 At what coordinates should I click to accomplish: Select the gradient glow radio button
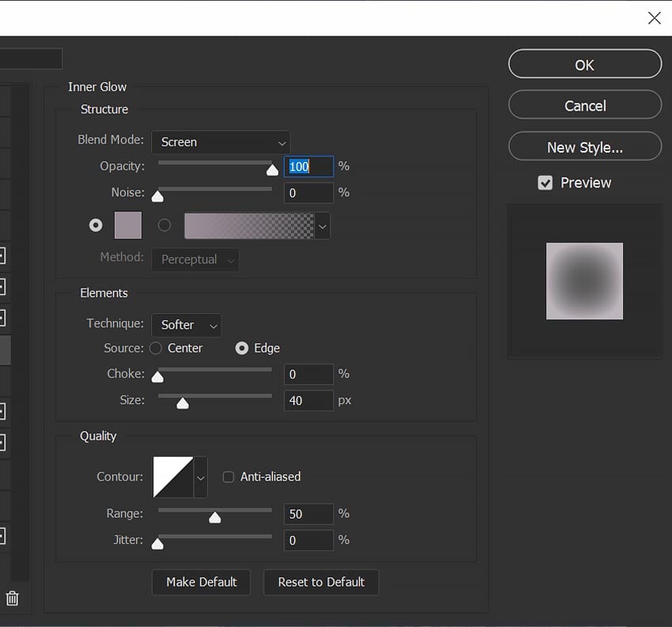(164, 225)
